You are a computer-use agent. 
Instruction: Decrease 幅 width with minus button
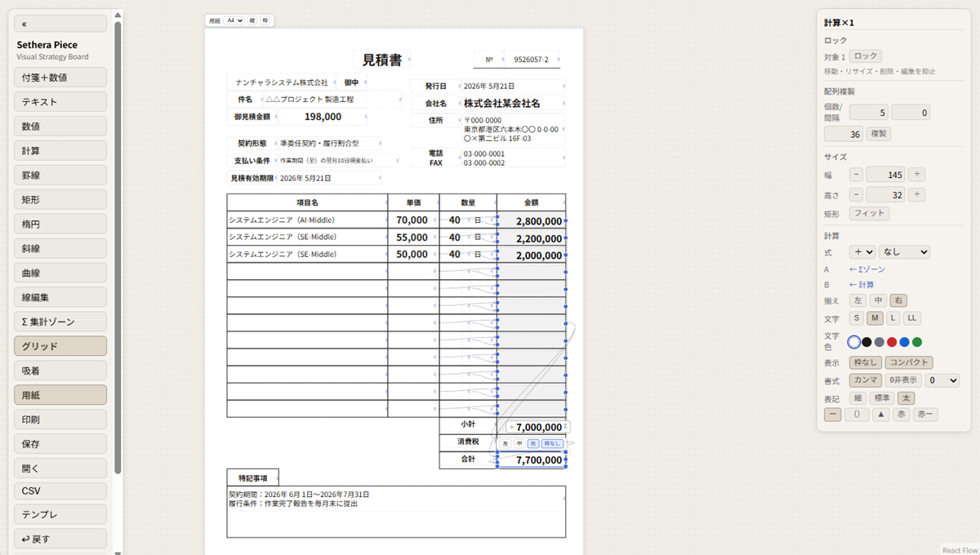[856, 174]
